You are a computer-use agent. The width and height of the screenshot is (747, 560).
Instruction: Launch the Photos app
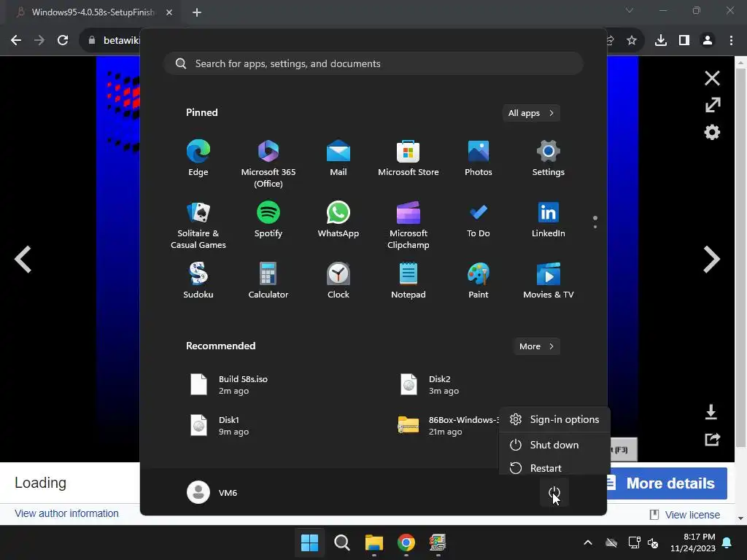point(479,158)
